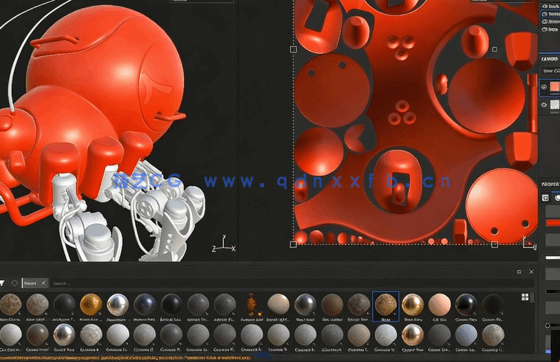Image resolution: width=560 pixels, height=362 pixels.
Task: Click the XYZ axis gizmo in 3D viewport
Action: [x=224, y=244]
